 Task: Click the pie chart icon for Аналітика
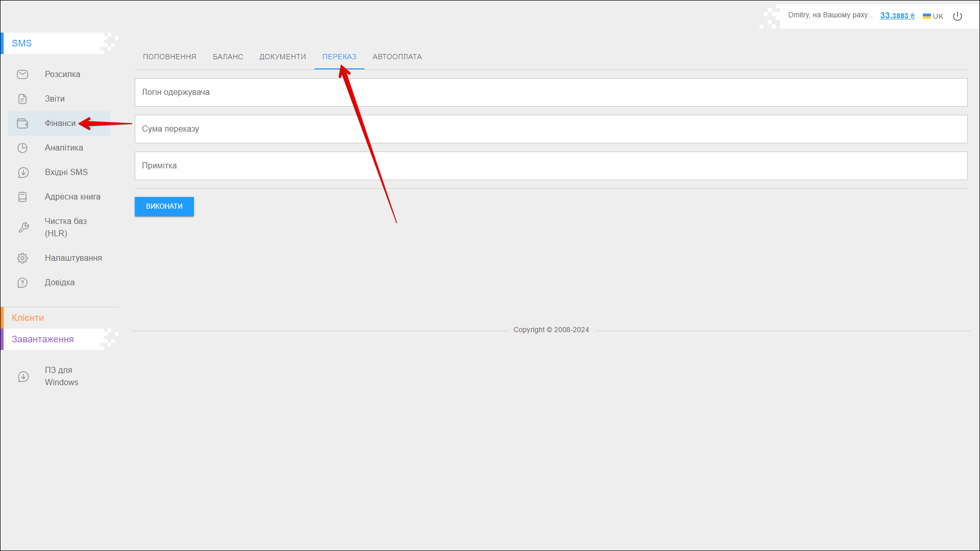pos(22,148)
